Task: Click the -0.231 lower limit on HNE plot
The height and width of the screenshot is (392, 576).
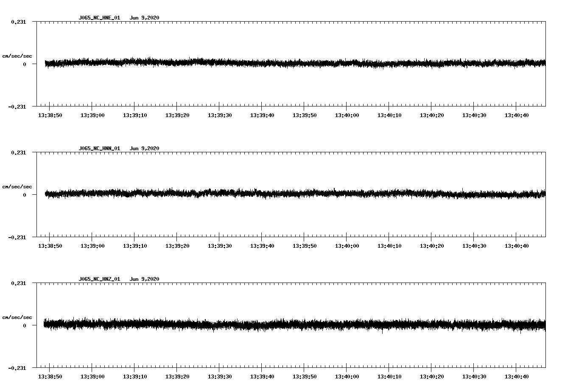Action: click(17, 107)
